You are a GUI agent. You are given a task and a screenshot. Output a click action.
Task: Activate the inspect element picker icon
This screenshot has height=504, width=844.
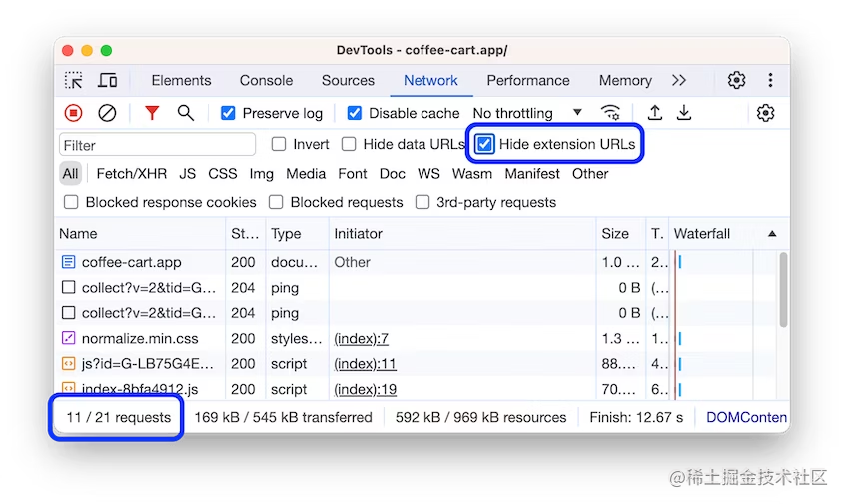[x=73, y=81]
